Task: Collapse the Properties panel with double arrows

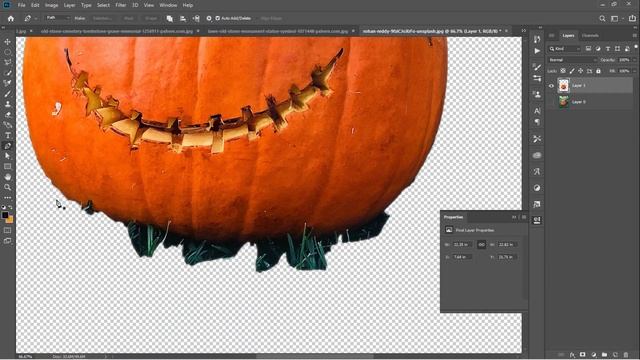Action: coord(514,217)
